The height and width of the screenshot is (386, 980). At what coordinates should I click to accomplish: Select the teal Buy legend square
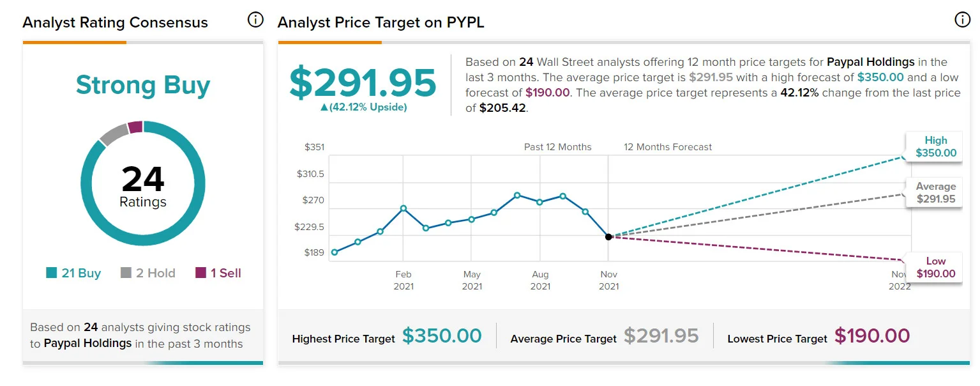pyautogui.click(x=52, y=273)
